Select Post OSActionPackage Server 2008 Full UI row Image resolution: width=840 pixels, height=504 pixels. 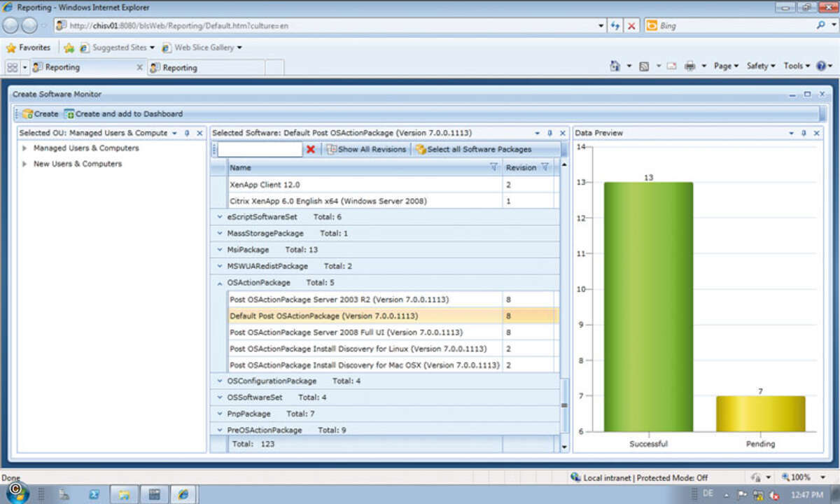tap(394, 332)
